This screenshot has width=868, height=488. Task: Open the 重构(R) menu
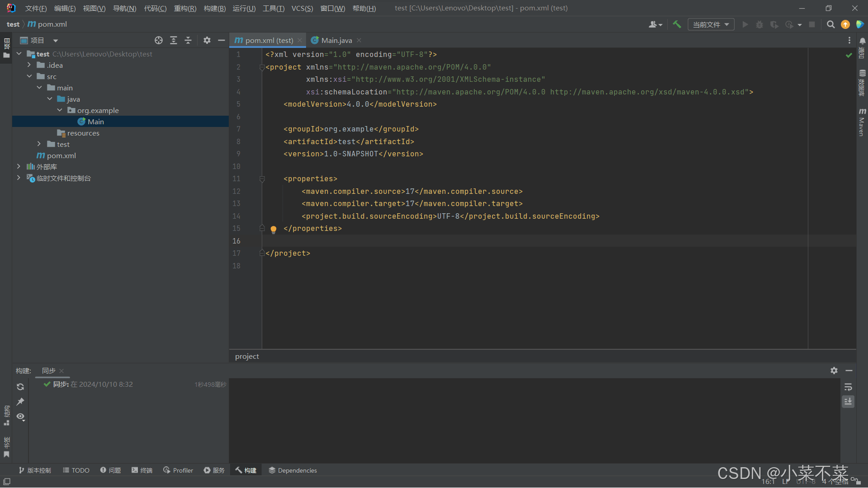point(185,8)
